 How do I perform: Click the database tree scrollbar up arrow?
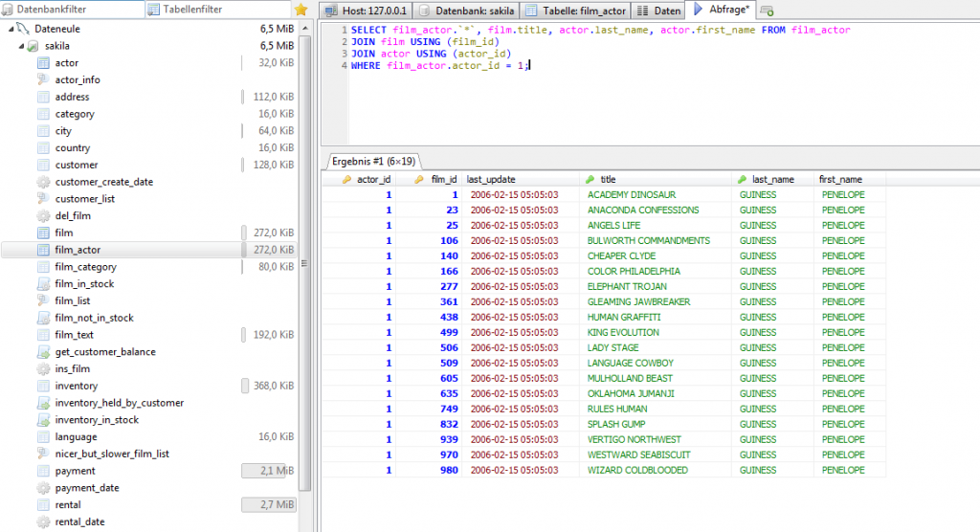point(304,30)
